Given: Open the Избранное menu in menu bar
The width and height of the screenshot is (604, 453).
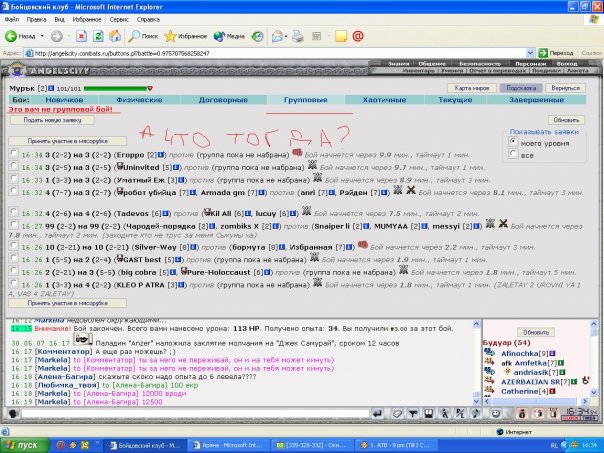Looking at the screenshot, I should pyautogui.click(x=87, y=19).
